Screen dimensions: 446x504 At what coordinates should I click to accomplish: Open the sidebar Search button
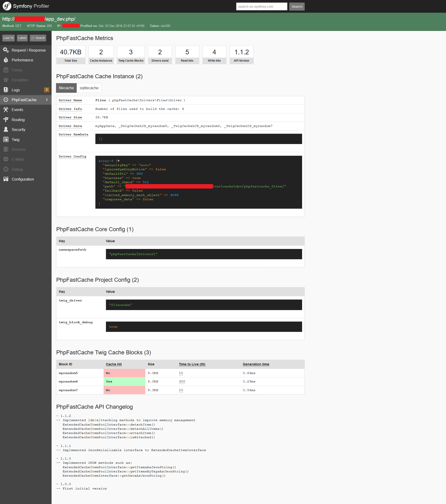tap(38, 38)
